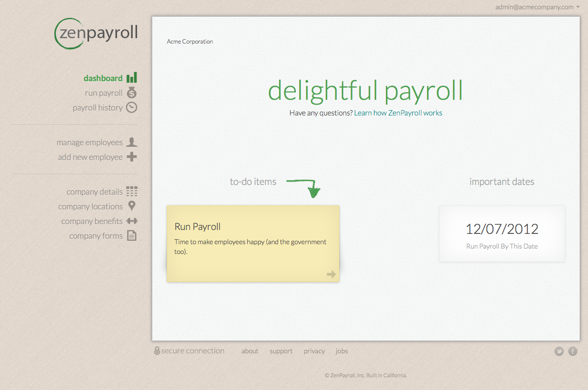Image resolution: width=588 pixels, height=390 pixels.
Task: Click the add new employee plus icon
Action: 132,157
